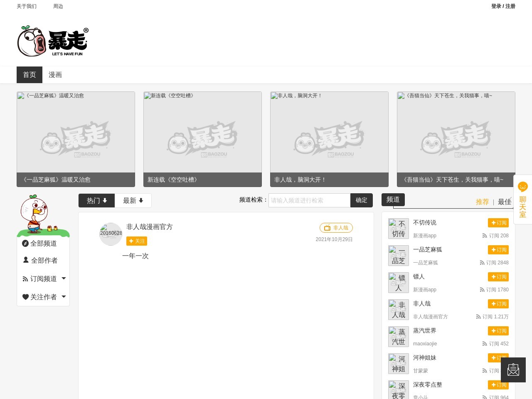Follow the author 非人哉漫画官方
532x399 pixels.
137,241
